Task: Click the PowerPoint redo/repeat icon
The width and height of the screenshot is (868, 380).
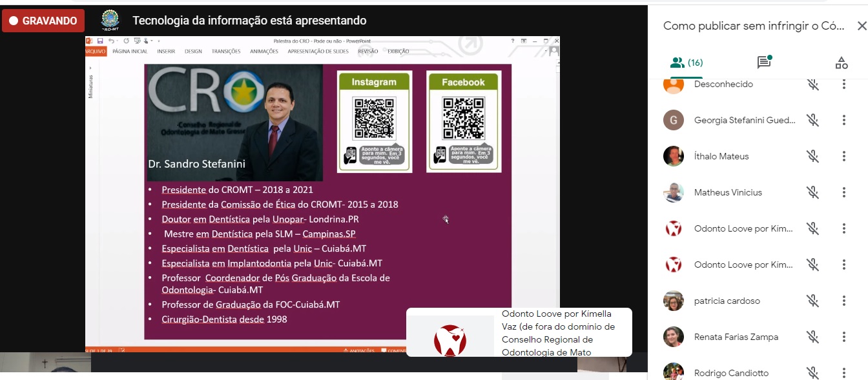Action: pos(126,41)
